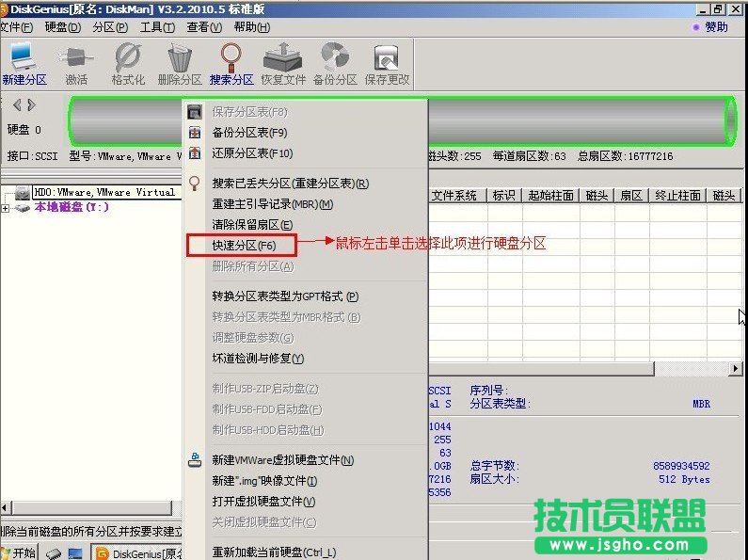Select 新建VMWare虚拟硬盘文件(N)
The image size is (748, 560).
(x=283, y=460)
